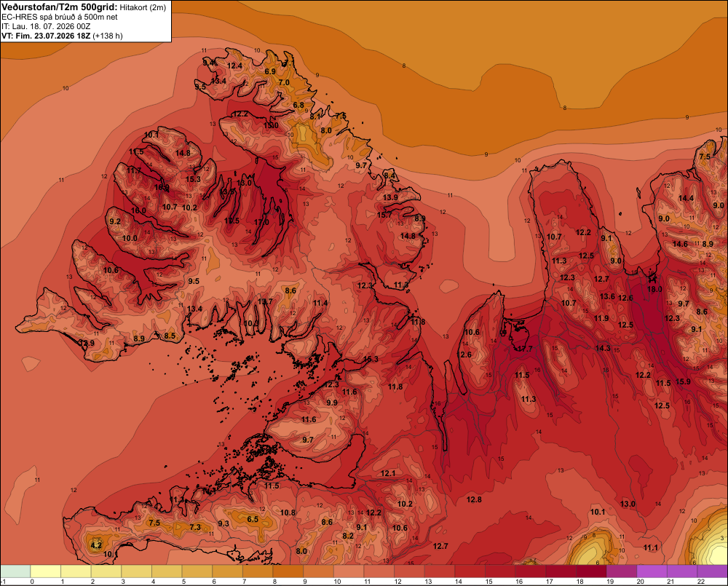Select the 17.7 temperature reading

coord(525,349)
